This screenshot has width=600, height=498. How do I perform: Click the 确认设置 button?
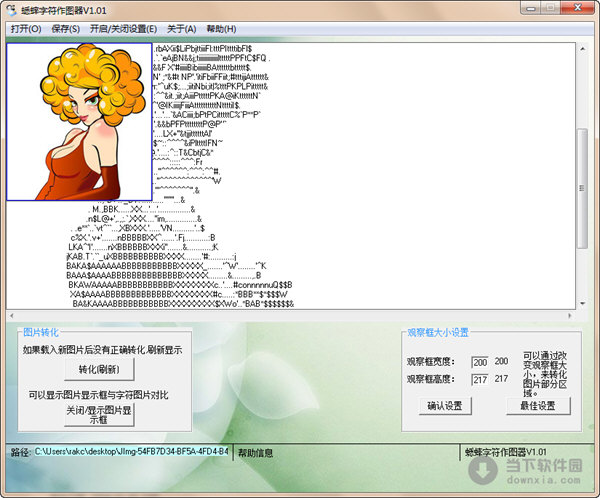click(x=445, y=406)
